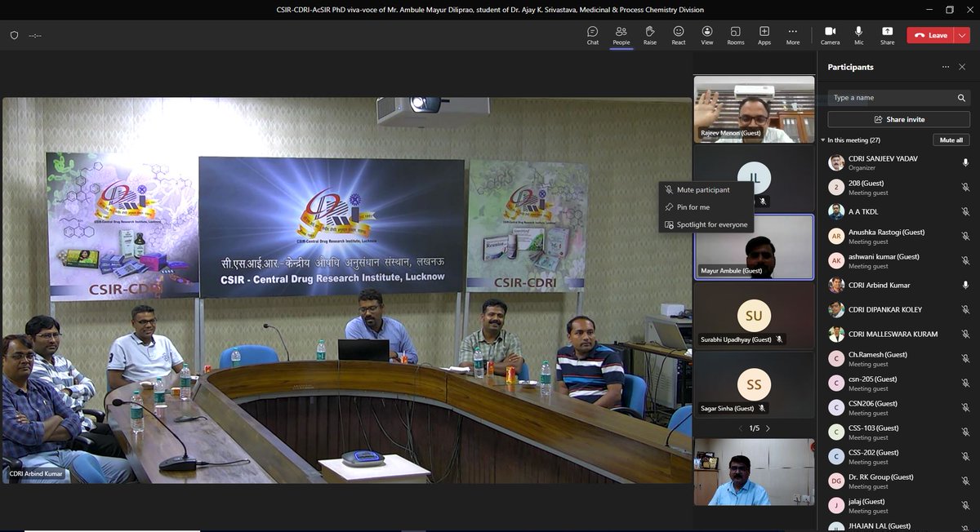
Task: Select Pin for me
Action: 706,207
